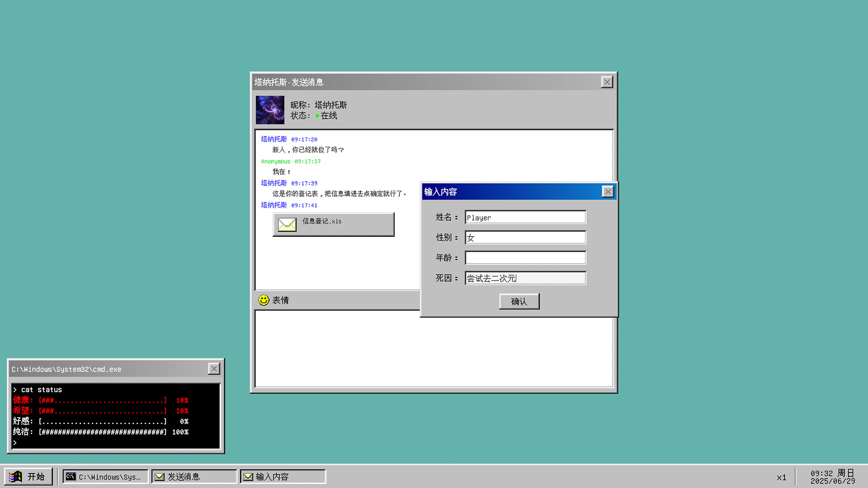Focus the 姓名 field containing Player
Viewport: 868px width, 488px height.
coord(525,217)
